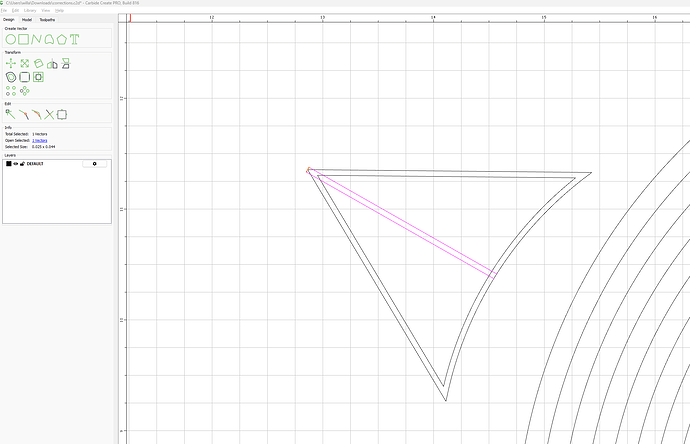
Task: Click the Trim Vectors scissors tool
Action: point(49,114)
